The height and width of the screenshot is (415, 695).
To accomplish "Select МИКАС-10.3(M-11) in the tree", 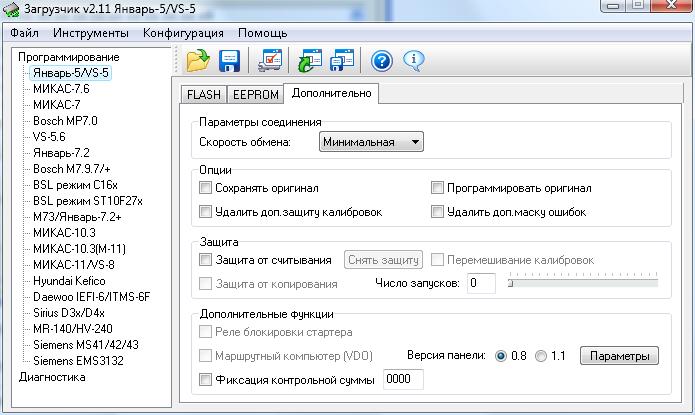I will [79, 249].
